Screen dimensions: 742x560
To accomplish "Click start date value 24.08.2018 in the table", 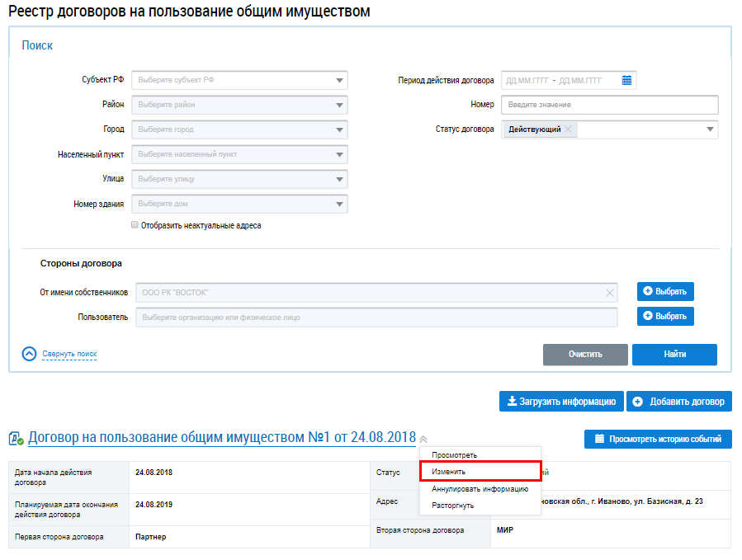I will (154, 473).
